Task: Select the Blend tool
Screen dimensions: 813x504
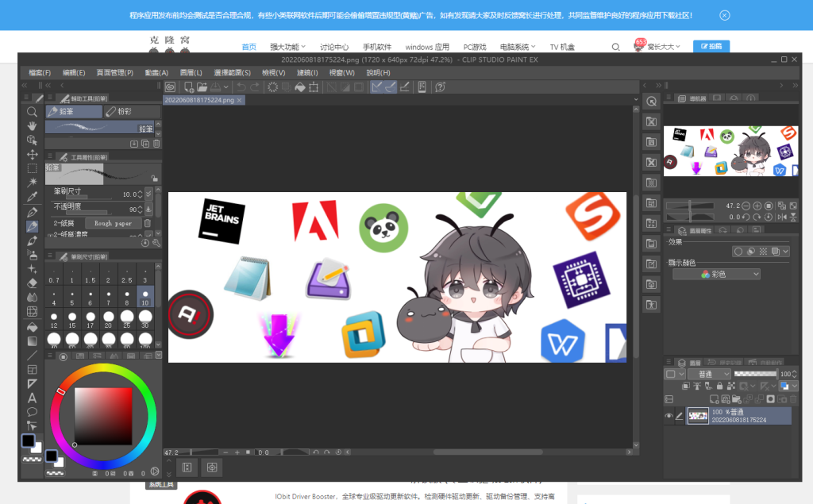Action: coord(32,297)
